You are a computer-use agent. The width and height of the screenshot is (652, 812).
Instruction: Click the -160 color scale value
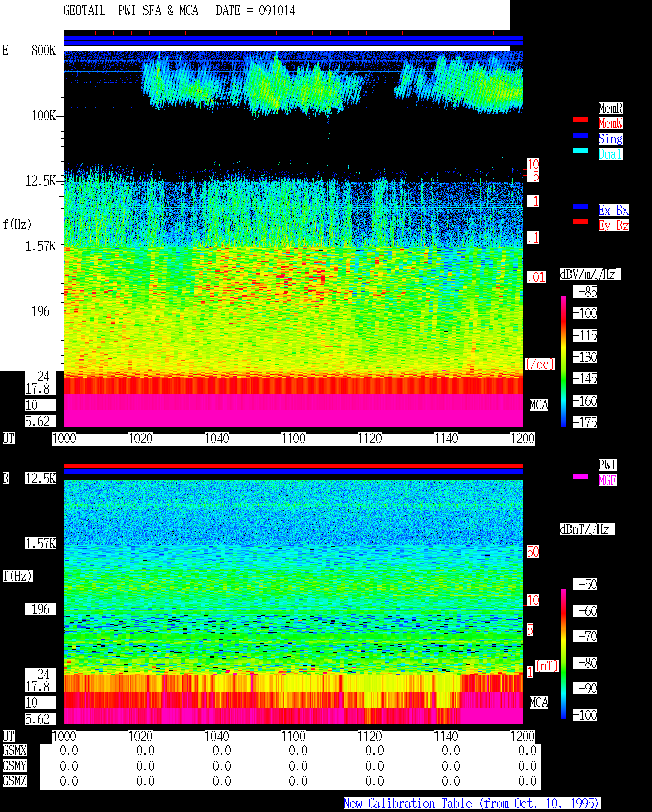(x=585, y=401)
